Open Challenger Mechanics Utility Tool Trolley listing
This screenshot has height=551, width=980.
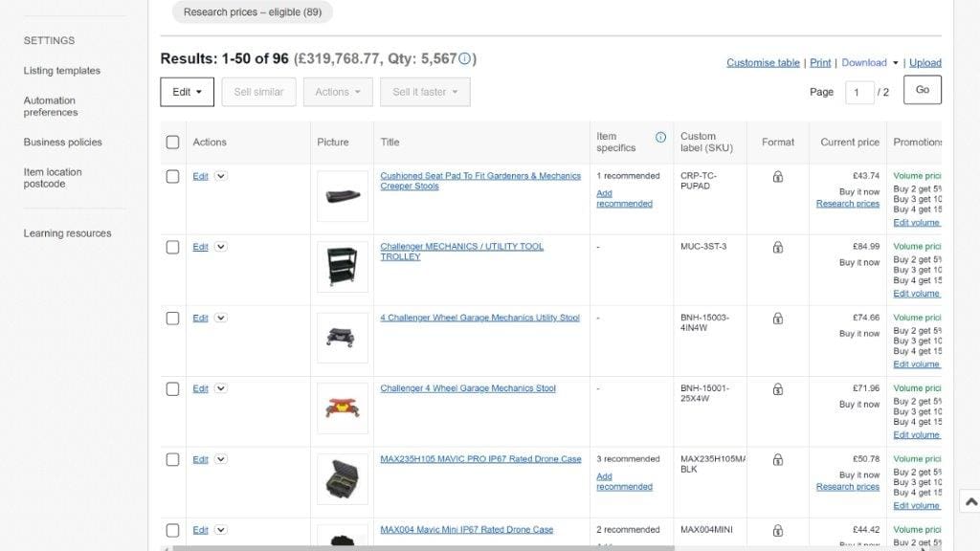[x=462, y=252]
